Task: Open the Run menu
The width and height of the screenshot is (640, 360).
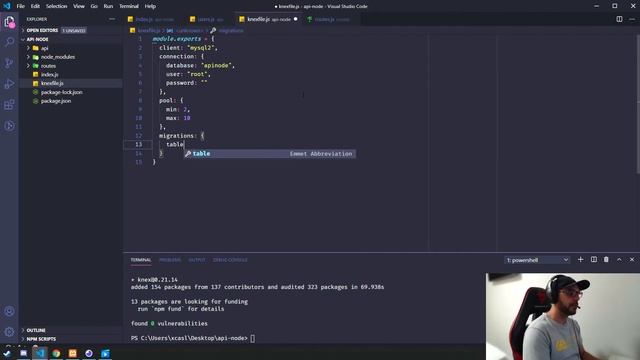Action: [108, 6]
